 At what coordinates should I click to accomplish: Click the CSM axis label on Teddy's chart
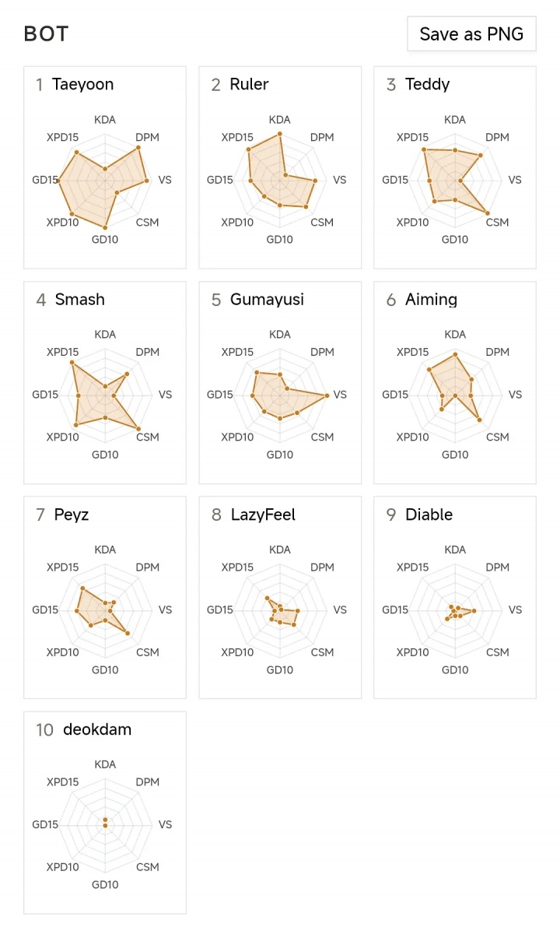(497, 223)
